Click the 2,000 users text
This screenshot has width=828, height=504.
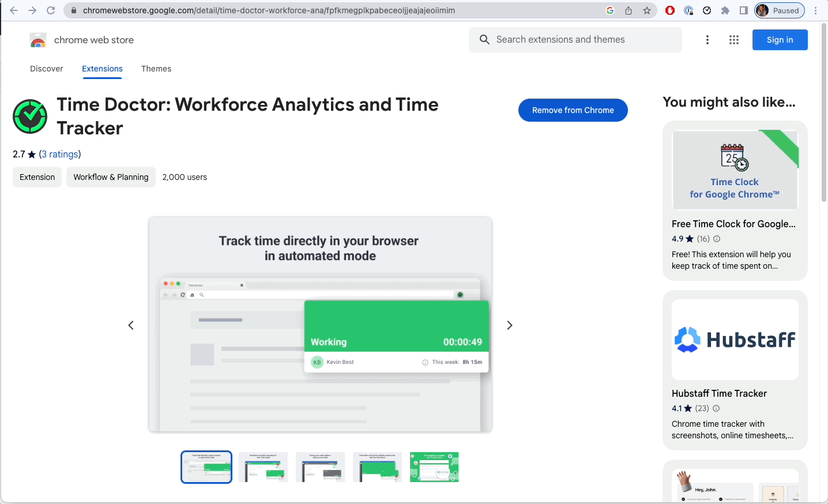[185, 177]
